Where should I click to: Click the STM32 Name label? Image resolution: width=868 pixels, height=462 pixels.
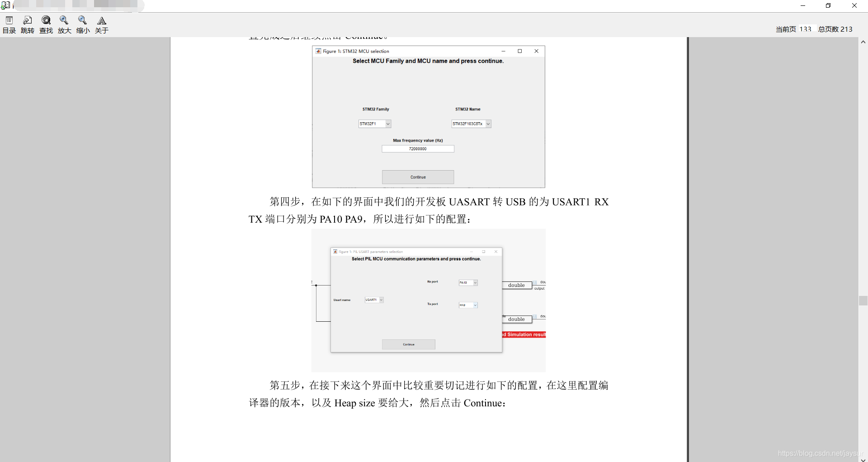[x=468, y=109]
